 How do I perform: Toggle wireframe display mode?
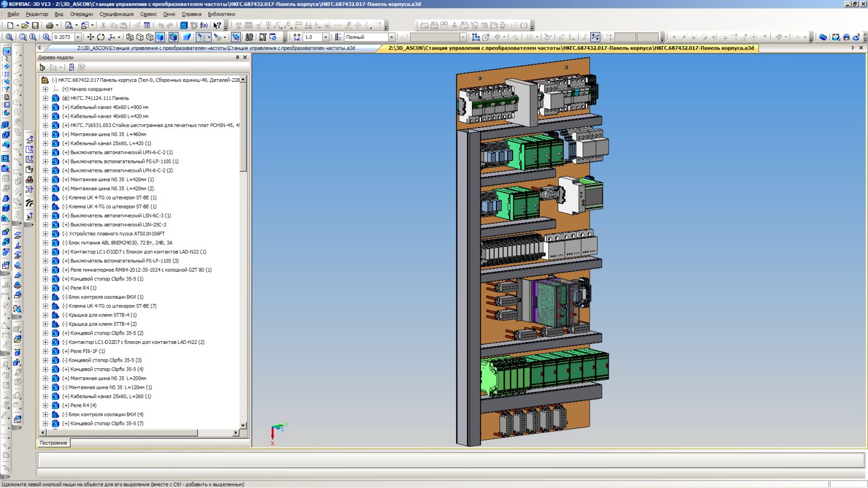[130, 37]
